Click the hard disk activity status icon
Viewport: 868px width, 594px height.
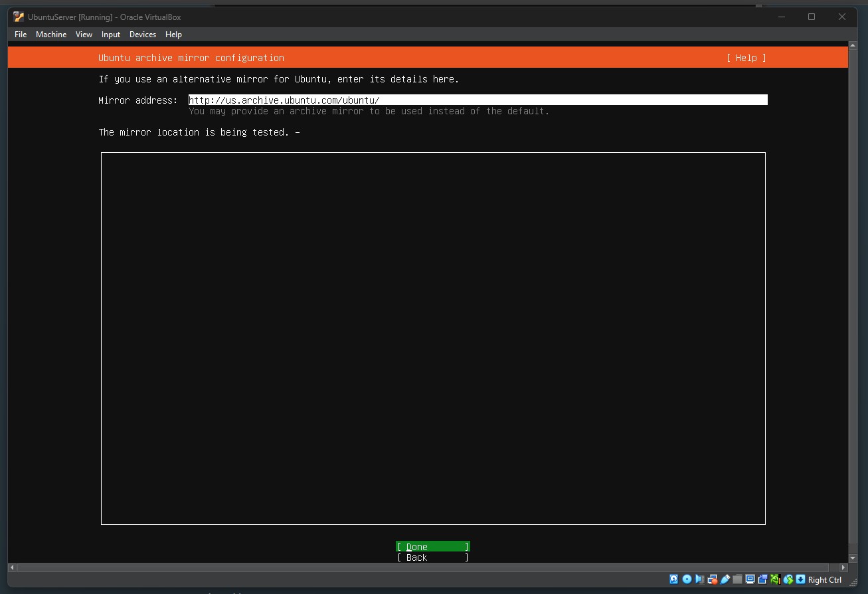click(674, 579)
